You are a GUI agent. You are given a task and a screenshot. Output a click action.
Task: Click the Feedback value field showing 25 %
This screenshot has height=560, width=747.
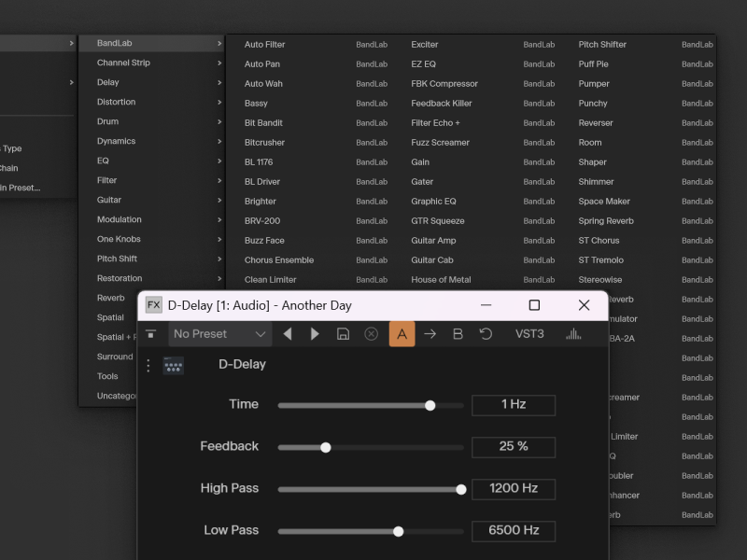[x=514, y=447]
